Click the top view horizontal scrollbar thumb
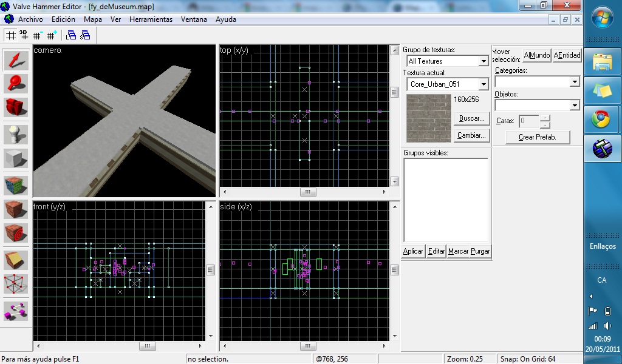Viewport: 622px width, 364px height. [x=309, y=192]
